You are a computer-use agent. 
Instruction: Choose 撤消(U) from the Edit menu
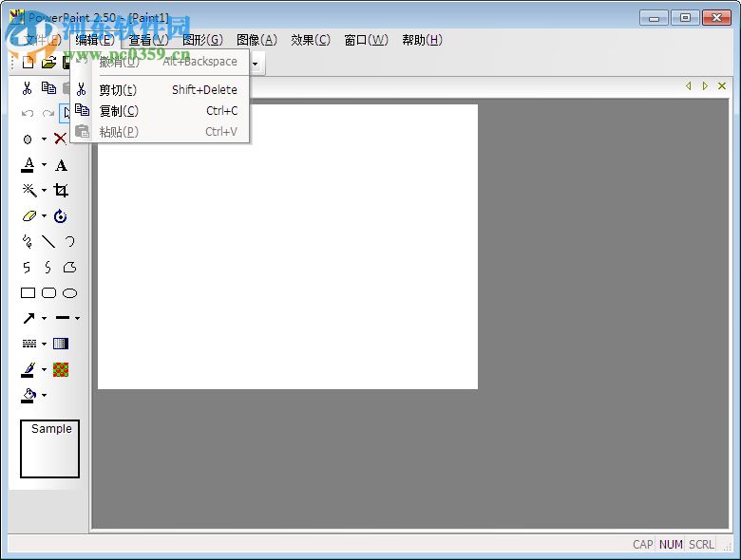160,62
